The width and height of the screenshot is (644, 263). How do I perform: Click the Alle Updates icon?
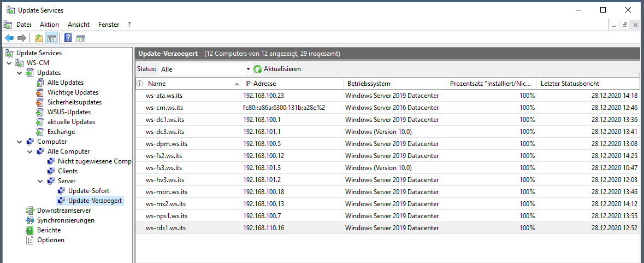coord(40,83)
